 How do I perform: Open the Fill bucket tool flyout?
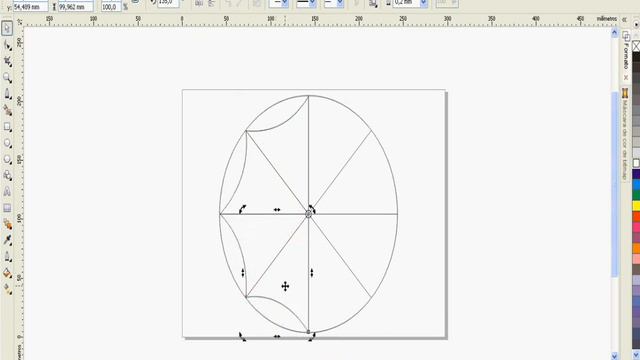7,273
